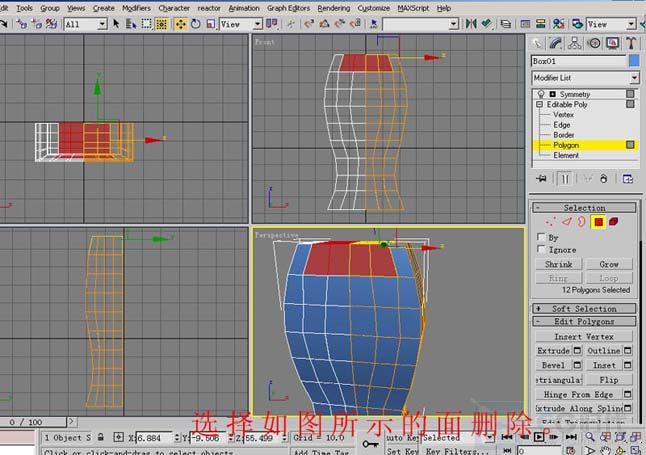Select Vertex sub-object icon in Selection rollout
Screen dimensions: 646x455
tap(550, 222)
